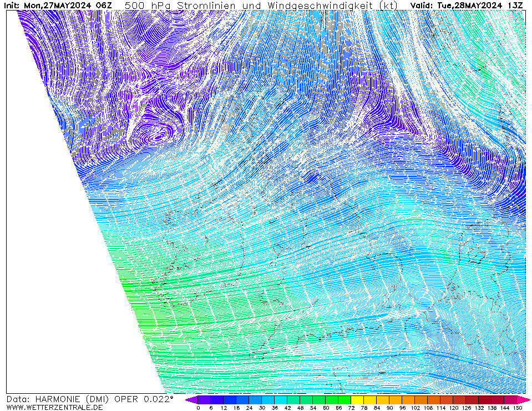Click the 'Valid: Tue,28MAY2024 13Z' text
The width and height of the screenshot is (532, 411).
466,6
